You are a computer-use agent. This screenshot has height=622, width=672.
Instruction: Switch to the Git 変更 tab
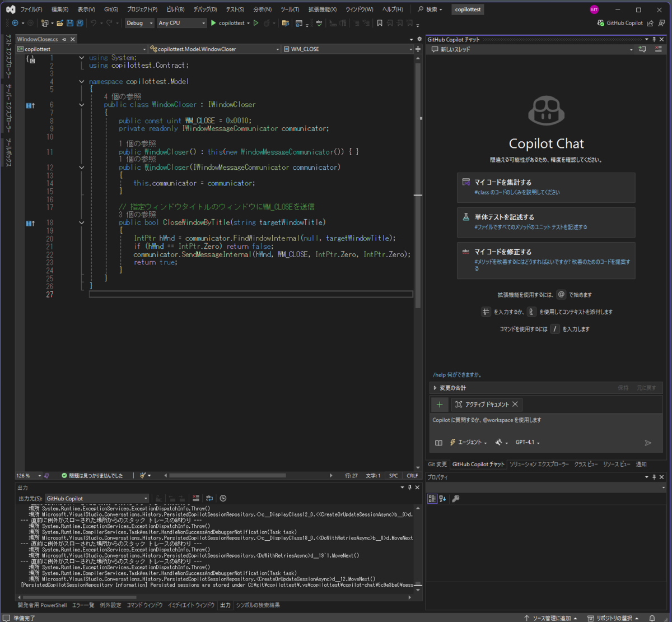pyautogui.click(x=437, y=464)
